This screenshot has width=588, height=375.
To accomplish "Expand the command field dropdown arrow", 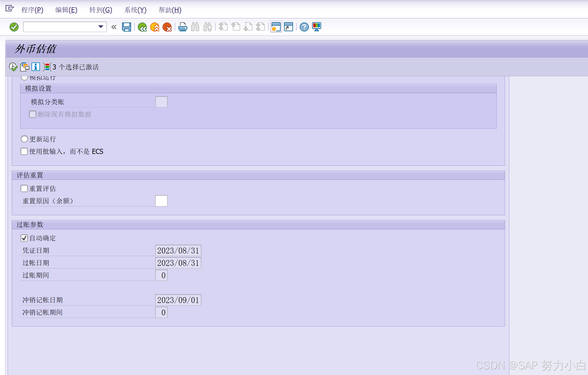I will [101, 27].
